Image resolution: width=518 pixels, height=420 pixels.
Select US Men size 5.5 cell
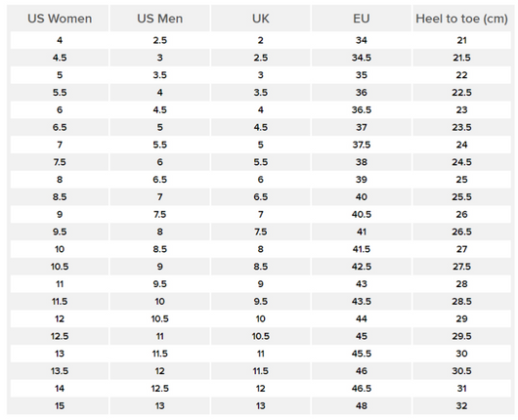160,145
